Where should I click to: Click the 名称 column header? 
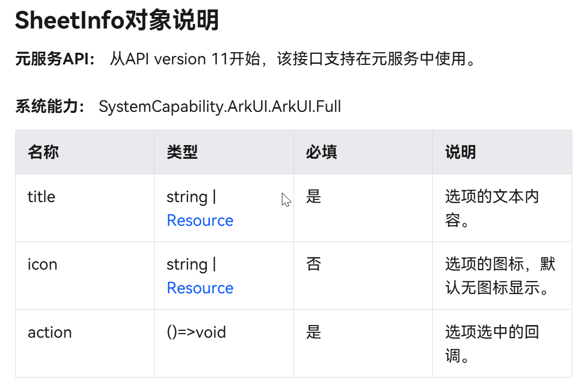[x=43, y=152]
